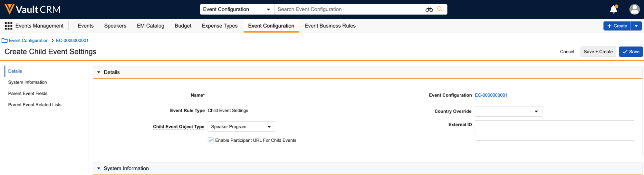Open the notifications bell
Image resolution: width=644 pixels, height=175 pixels.
tap(614, 9)
